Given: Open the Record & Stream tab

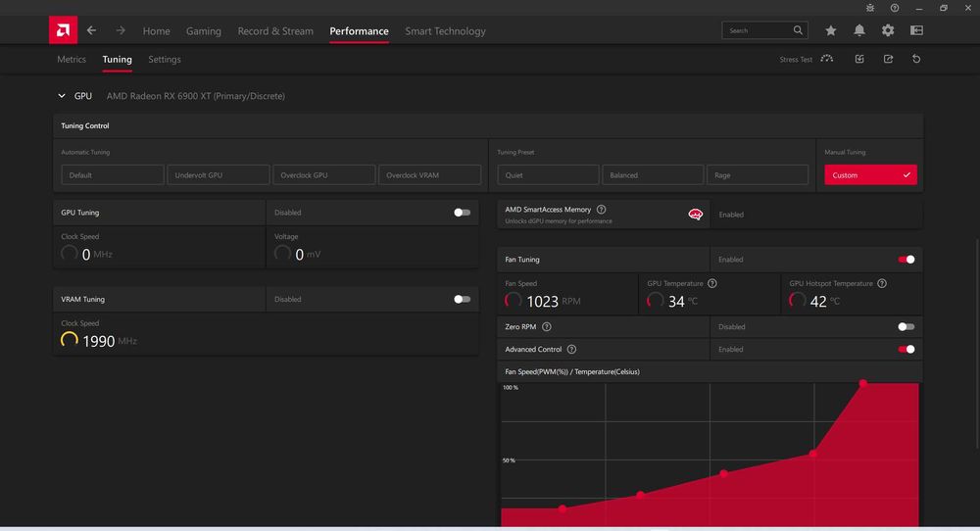Looking at the screenshot, I should 275,30.
